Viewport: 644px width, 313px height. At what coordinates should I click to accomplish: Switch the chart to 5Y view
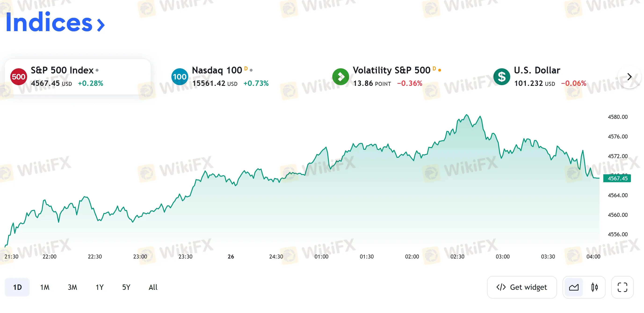pos(126,287)
